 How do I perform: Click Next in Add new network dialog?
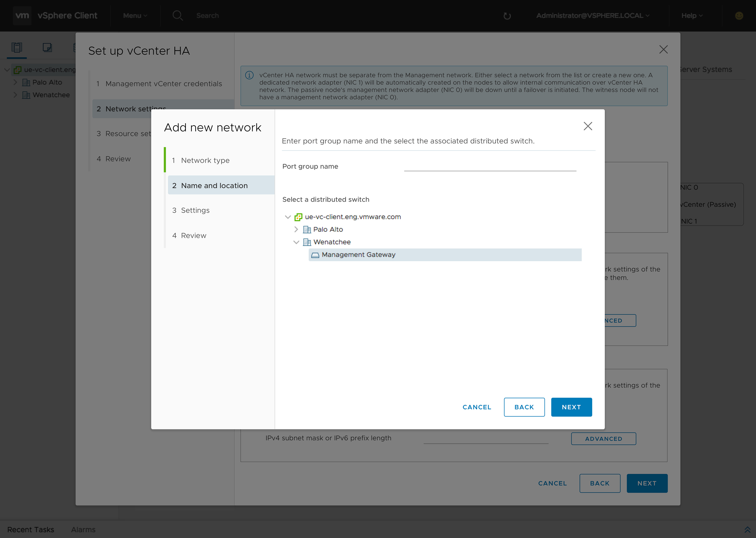point(571,407)
